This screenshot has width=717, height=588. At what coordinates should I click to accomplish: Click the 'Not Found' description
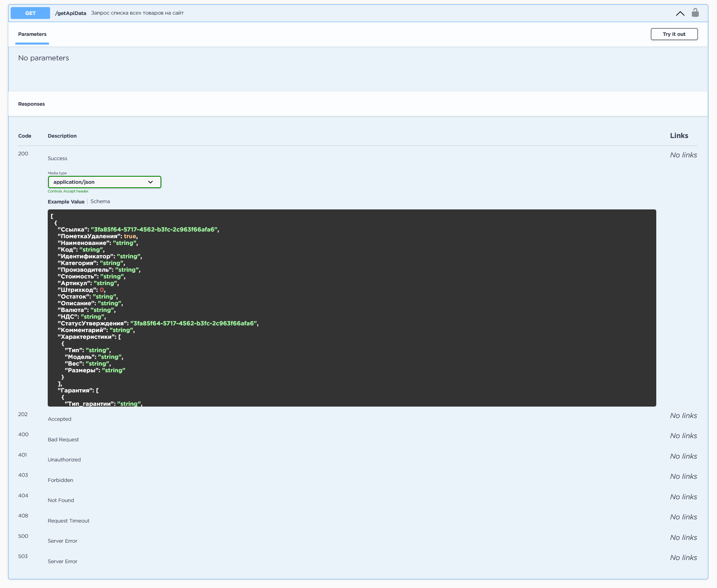click(x=61, y=500)
